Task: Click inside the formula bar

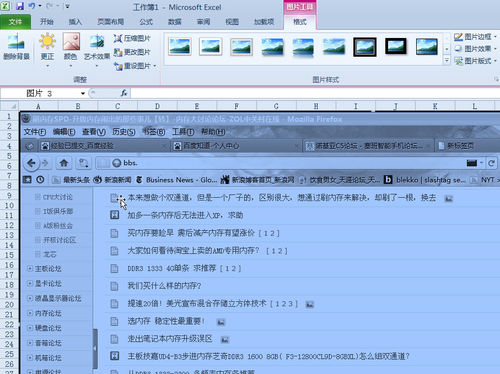Action: [x=315, y=93]
